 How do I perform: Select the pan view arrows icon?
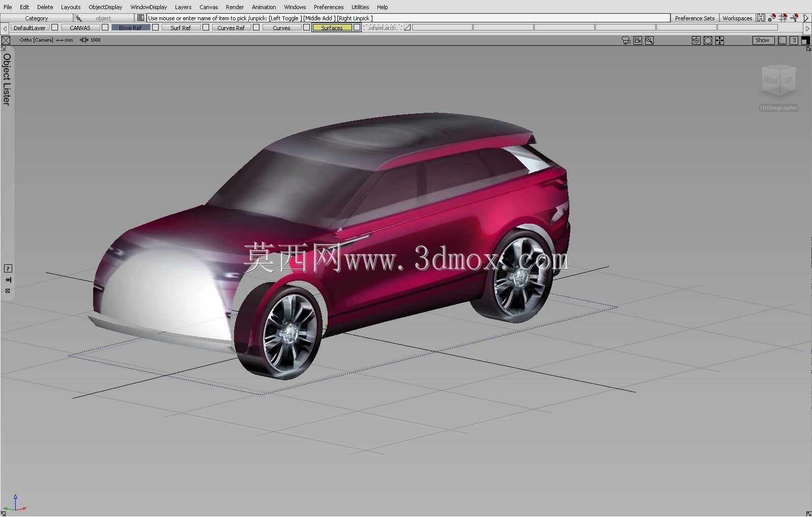coord(719,40)
